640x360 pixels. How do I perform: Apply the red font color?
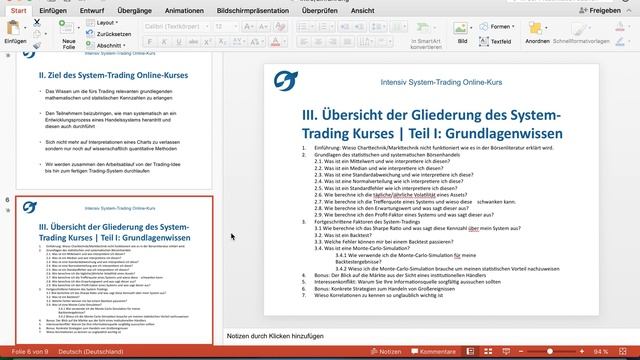[275, 42]
